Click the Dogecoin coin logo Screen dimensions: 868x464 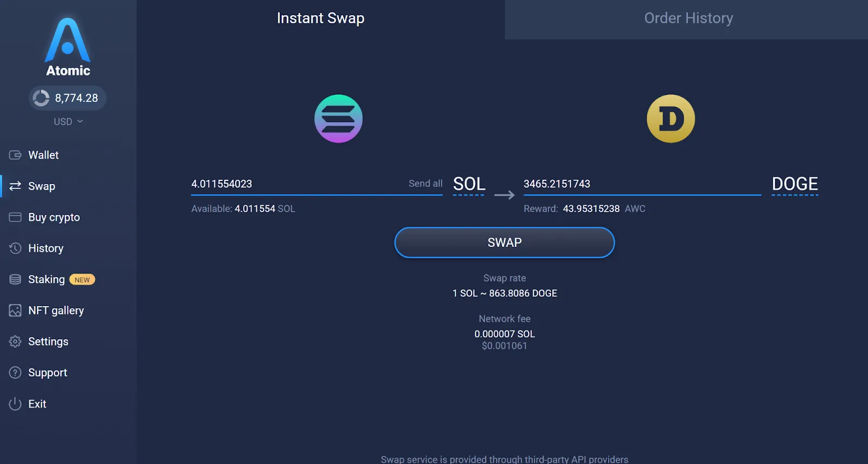(671, 119)
